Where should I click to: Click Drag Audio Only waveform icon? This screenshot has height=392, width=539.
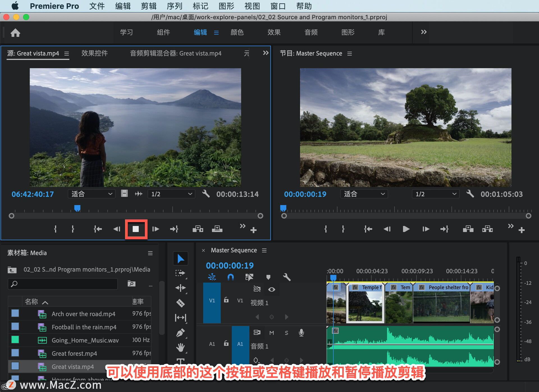pos(139,194)
